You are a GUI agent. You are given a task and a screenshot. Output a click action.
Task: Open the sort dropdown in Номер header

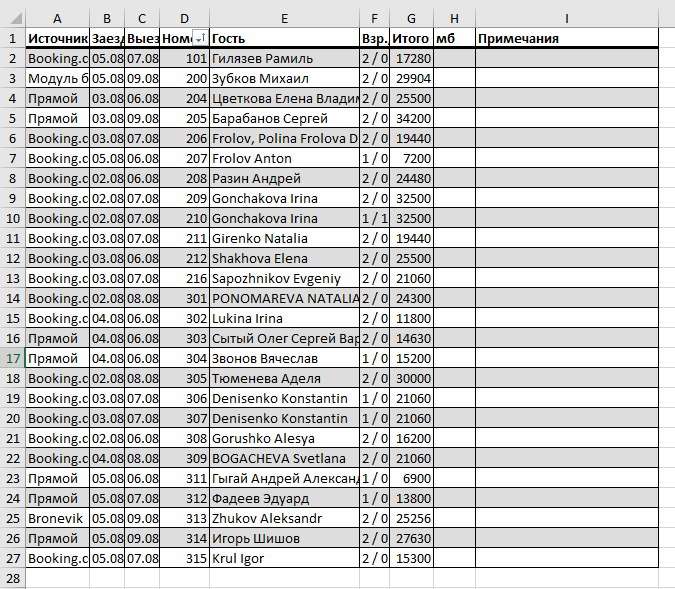pyautogui.click(x=200, y=38)
